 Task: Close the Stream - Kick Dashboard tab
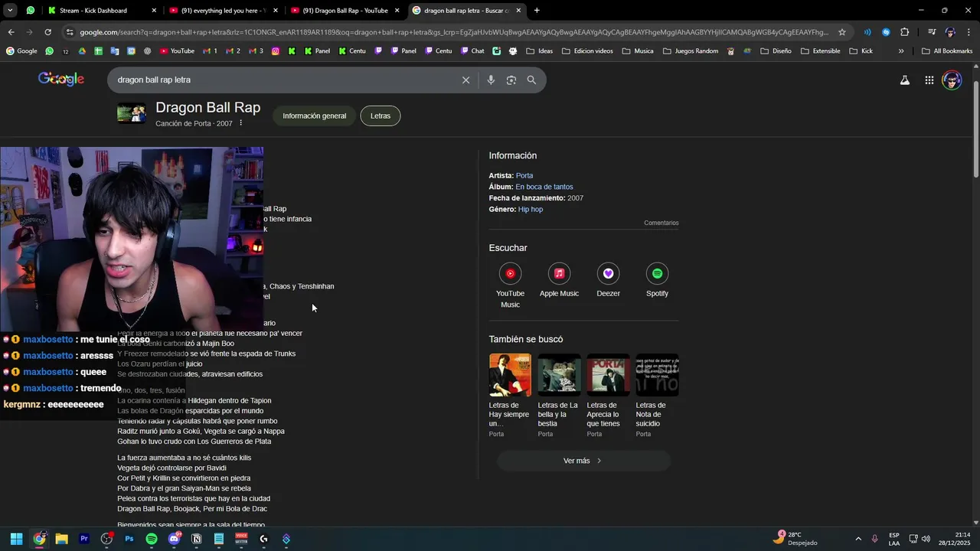pyautogui.click(x=154, y=11)
